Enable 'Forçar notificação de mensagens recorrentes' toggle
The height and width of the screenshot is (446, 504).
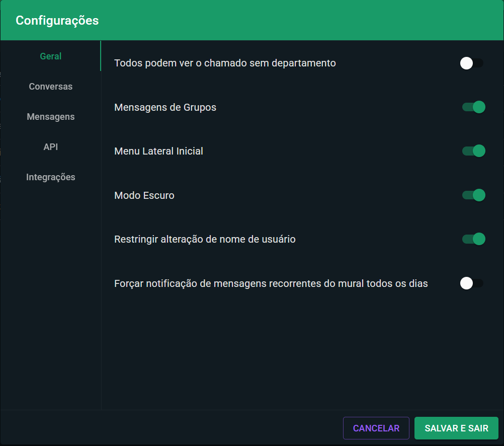point(472,283)
